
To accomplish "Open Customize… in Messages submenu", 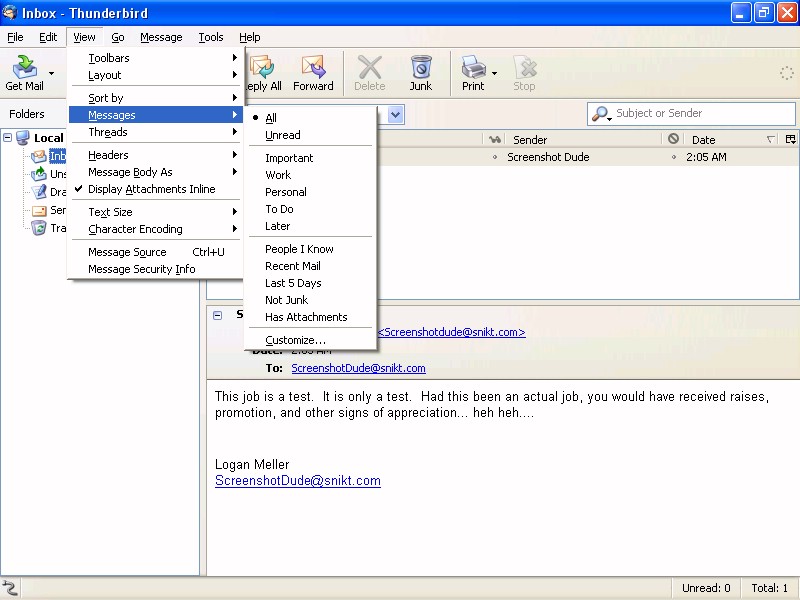I will point(311,340).
